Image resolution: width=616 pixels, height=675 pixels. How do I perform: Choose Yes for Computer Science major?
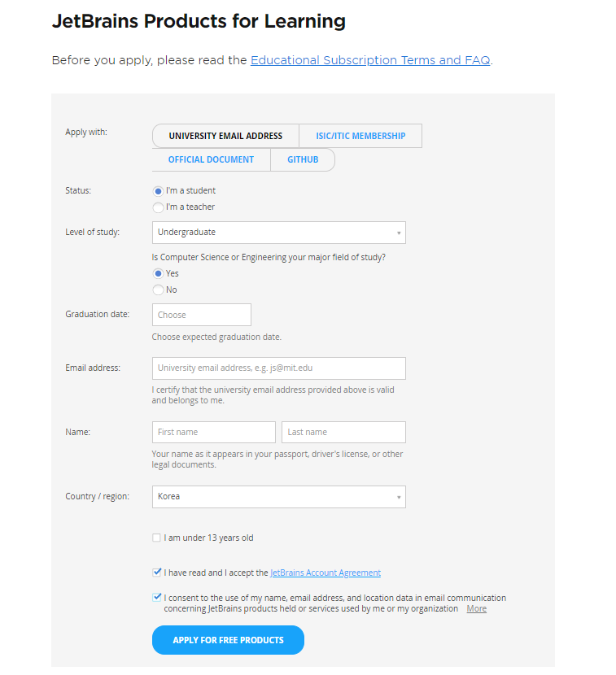coord(158,274)
